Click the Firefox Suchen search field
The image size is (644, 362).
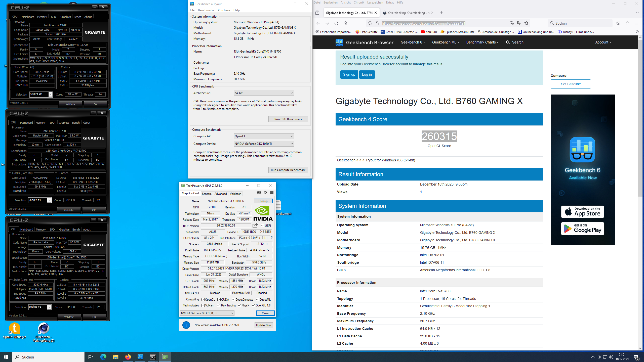[580, 23]
